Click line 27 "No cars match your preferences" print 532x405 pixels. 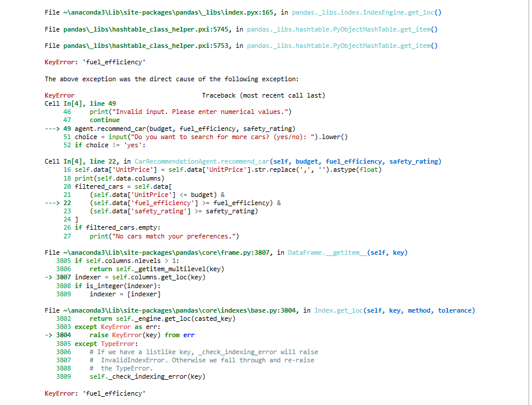[164, 236]
